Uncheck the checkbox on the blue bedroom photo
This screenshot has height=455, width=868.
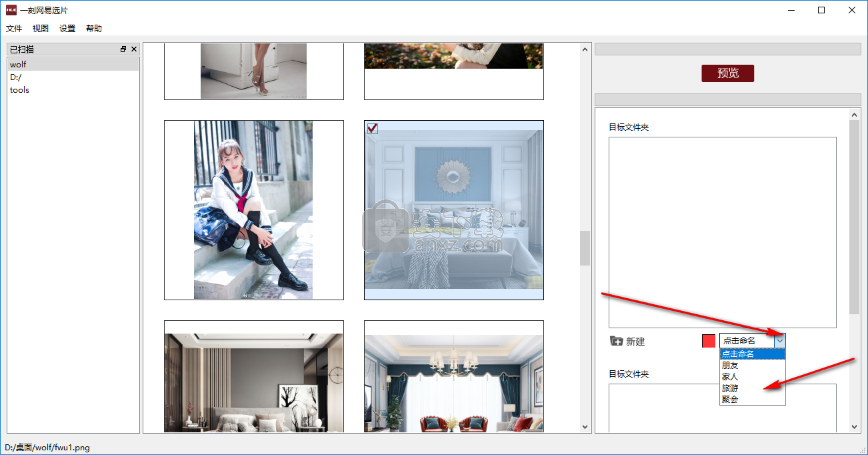pos(373,128)
